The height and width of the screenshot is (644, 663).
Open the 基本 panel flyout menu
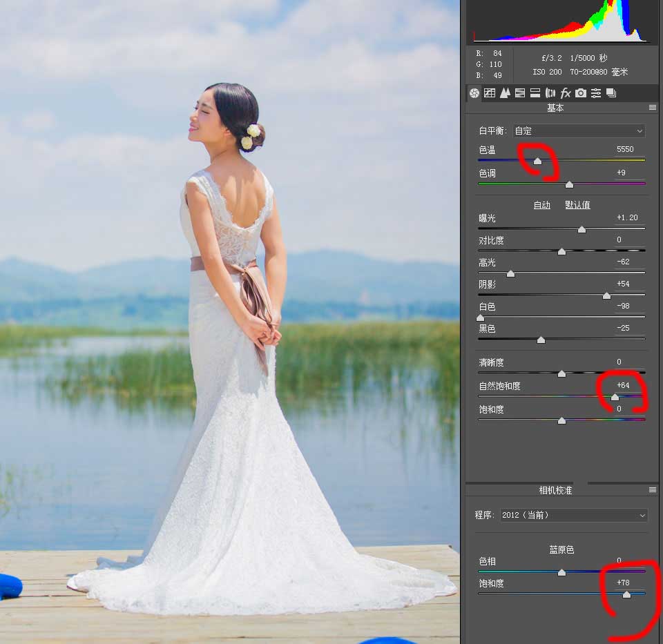[x=653, y=108]
